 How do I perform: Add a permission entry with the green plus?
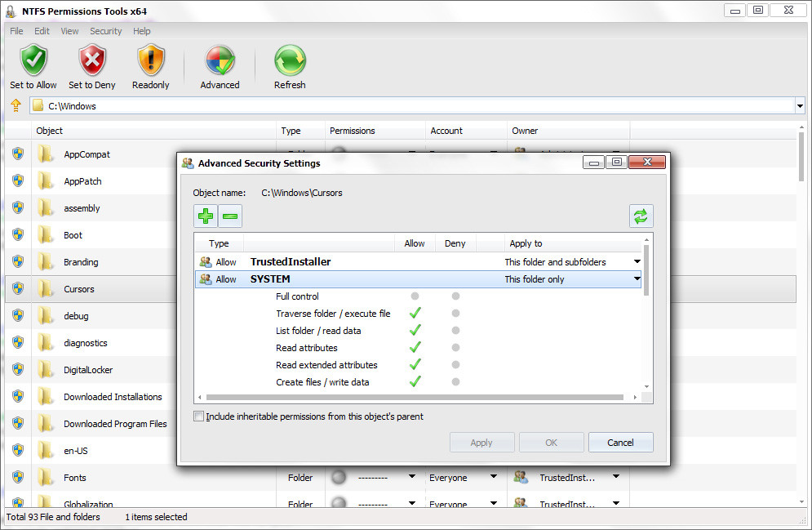[206, 216]
